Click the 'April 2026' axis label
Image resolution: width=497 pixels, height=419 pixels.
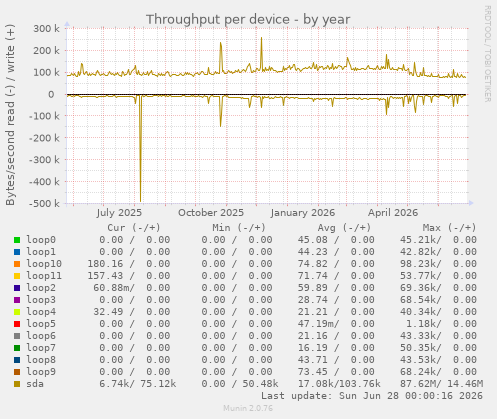click(x=393, y=213)
